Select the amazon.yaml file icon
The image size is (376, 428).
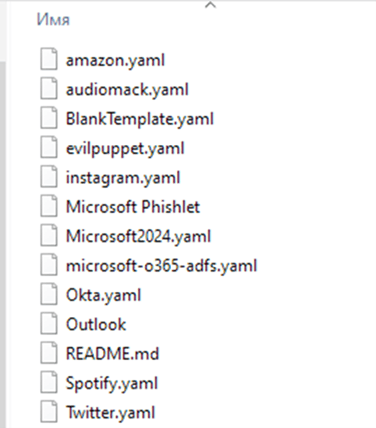(49, 59)
